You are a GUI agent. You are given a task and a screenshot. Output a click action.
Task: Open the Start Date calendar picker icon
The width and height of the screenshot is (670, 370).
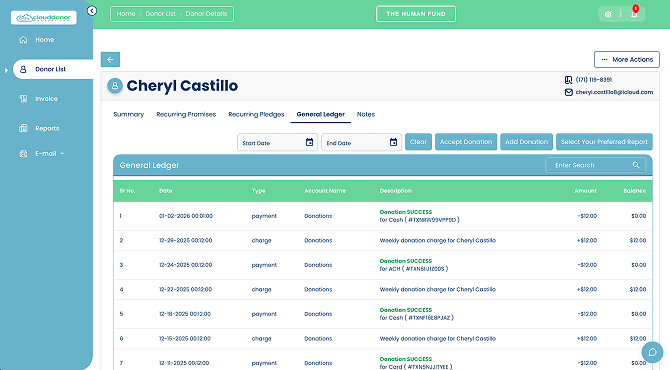tap(309, 142)
